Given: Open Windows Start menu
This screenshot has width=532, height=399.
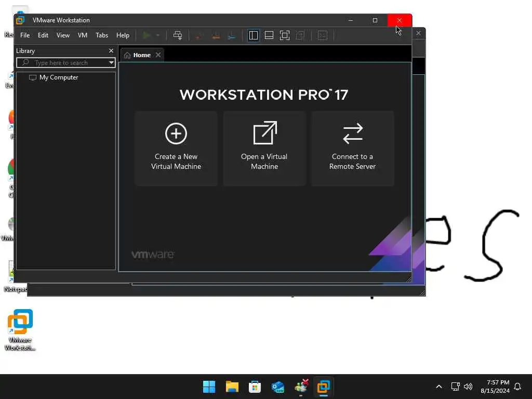Looking at the screenshot, I should click(x=209, y=387).
